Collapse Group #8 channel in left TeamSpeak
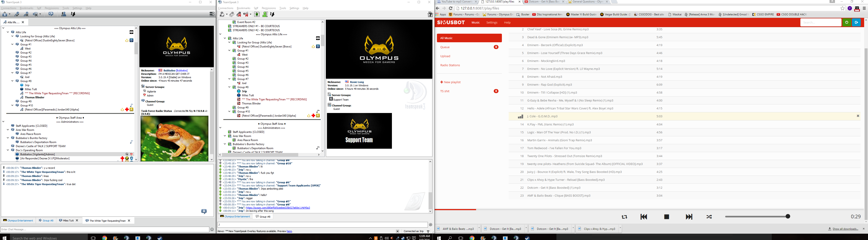Image resolution: width=868 pixels, height=240 pixels. tap(12, 81)
